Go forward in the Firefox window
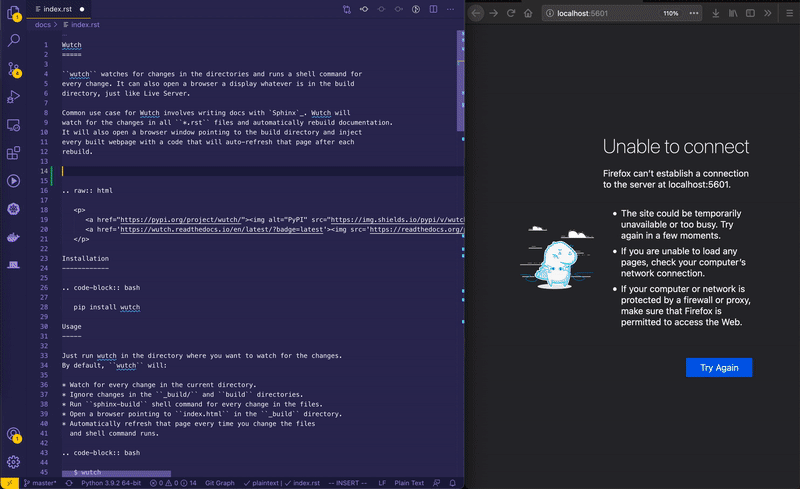The width and height of the screenshot is (800, 489). click(x=493, y=13)
